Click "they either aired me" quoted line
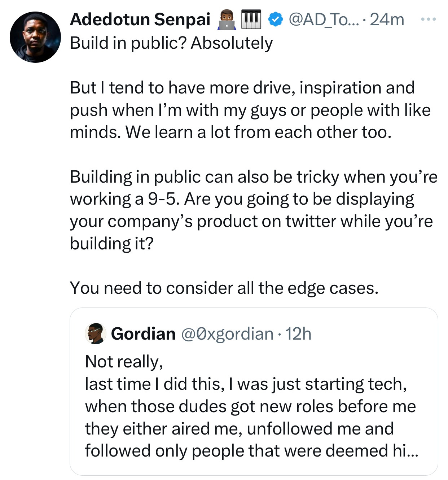 click(x=239, y=429)
